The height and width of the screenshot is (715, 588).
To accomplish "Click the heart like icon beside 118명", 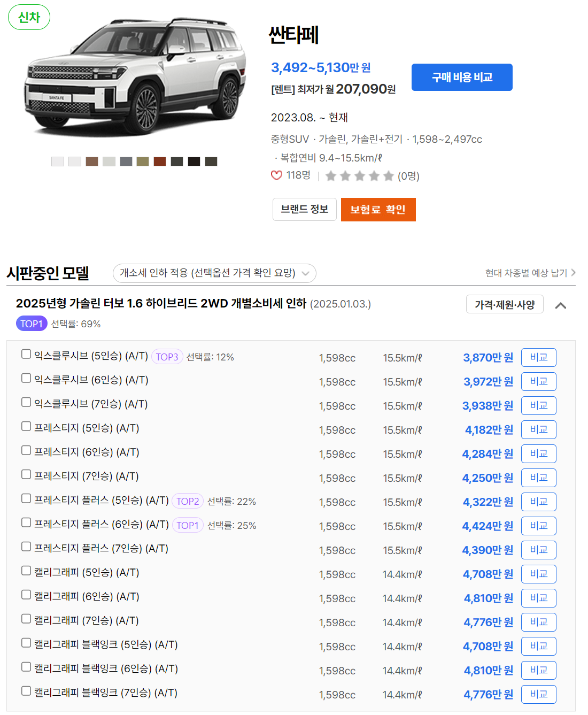I will point(276,175).
